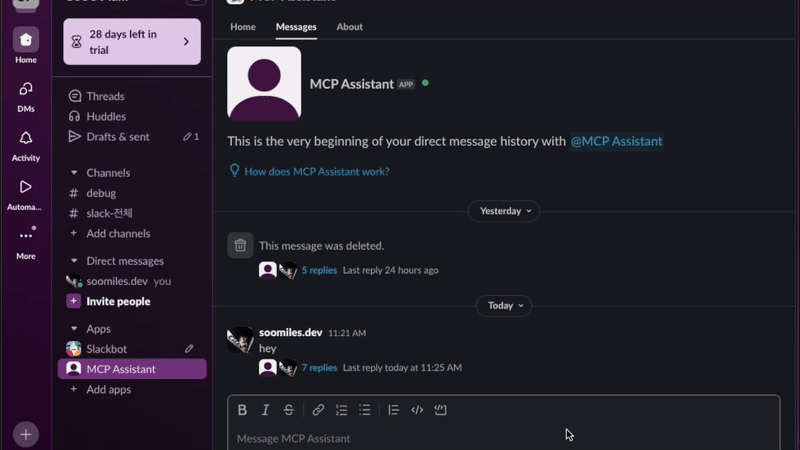Open the Activity view

tap(26, 145)
